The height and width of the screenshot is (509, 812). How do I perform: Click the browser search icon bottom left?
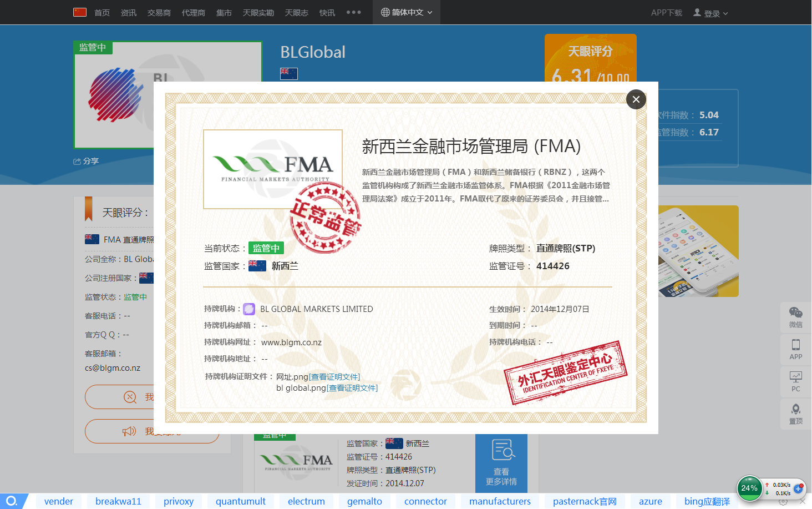[11, 501]
